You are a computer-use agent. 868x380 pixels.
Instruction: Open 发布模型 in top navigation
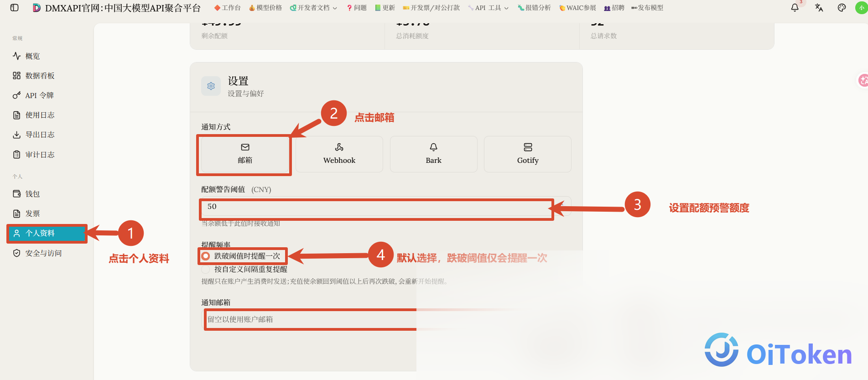(647, 8)
